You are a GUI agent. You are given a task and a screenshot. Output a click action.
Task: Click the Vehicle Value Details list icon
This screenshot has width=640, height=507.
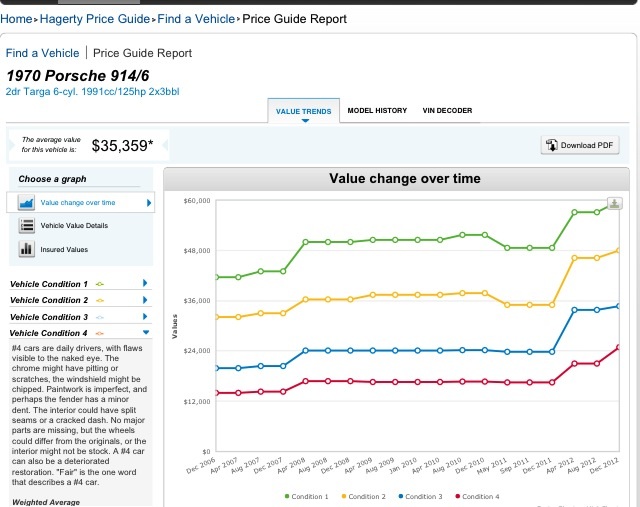[27, 225]
